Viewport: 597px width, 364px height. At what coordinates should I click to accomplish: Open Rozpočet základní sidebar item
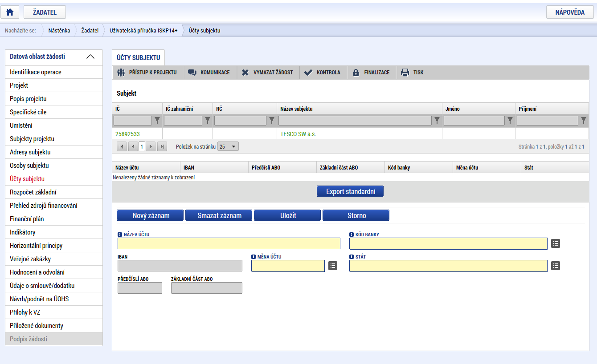pos(53,192)
